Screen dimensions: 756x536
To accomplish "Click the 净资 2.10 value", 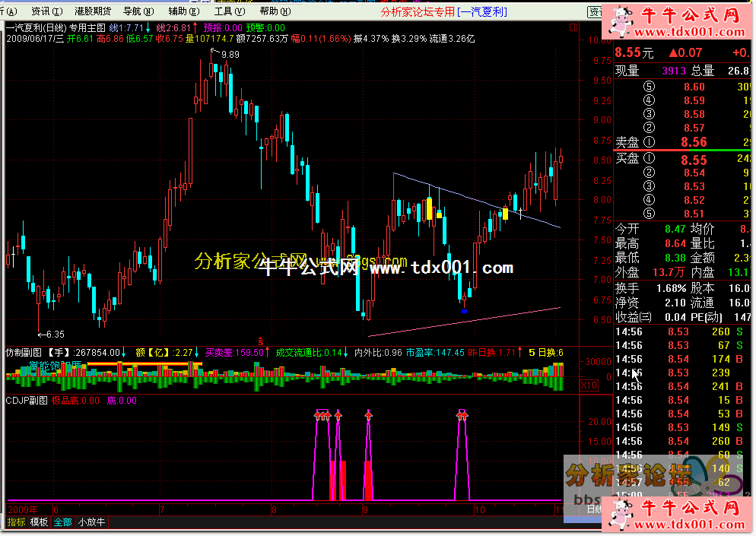I will click(x=675, y=303).
